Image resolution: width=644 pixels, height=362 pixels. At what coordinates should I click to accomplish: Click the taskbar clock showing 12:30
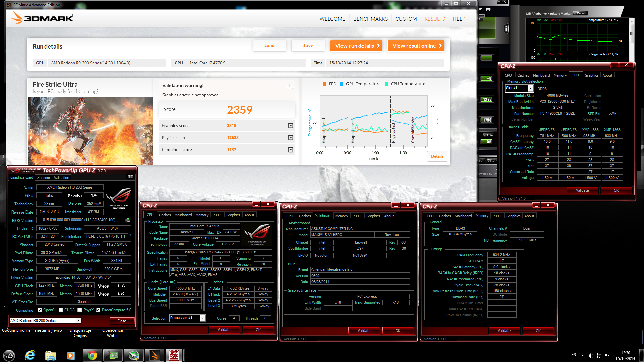(625, 355)
